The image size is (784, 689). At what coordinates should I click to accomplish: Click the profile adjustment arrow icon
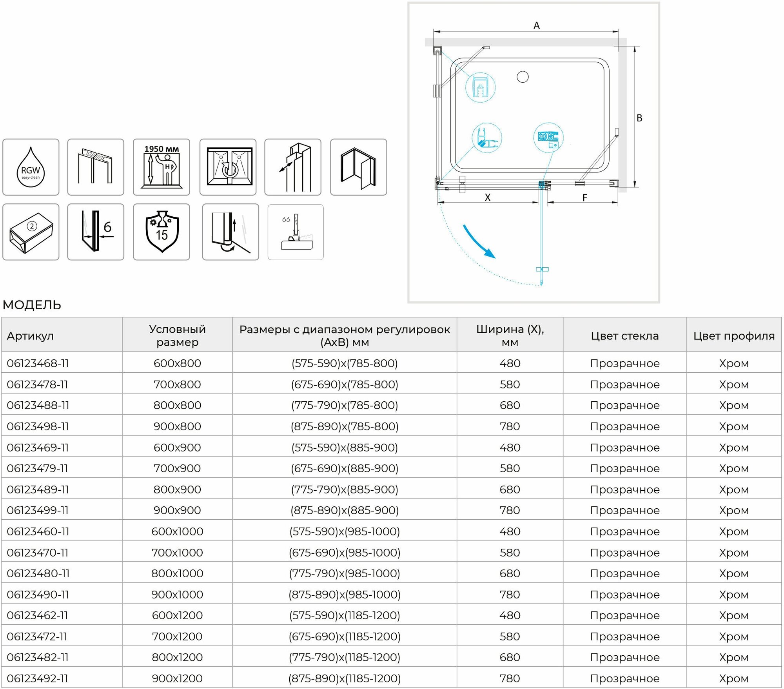tap(293, 167)
